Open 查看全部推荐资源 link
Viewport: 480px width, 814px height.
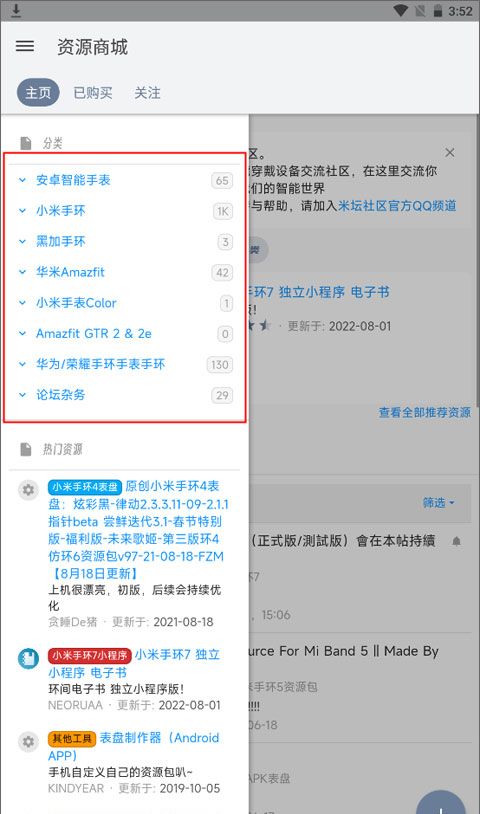point(424,413)
